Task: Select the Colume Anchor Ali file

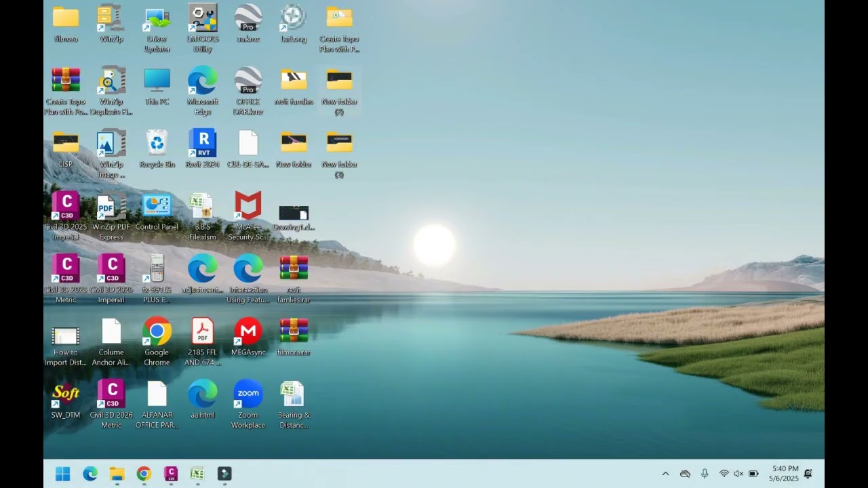Action: (x=111, y=342)
